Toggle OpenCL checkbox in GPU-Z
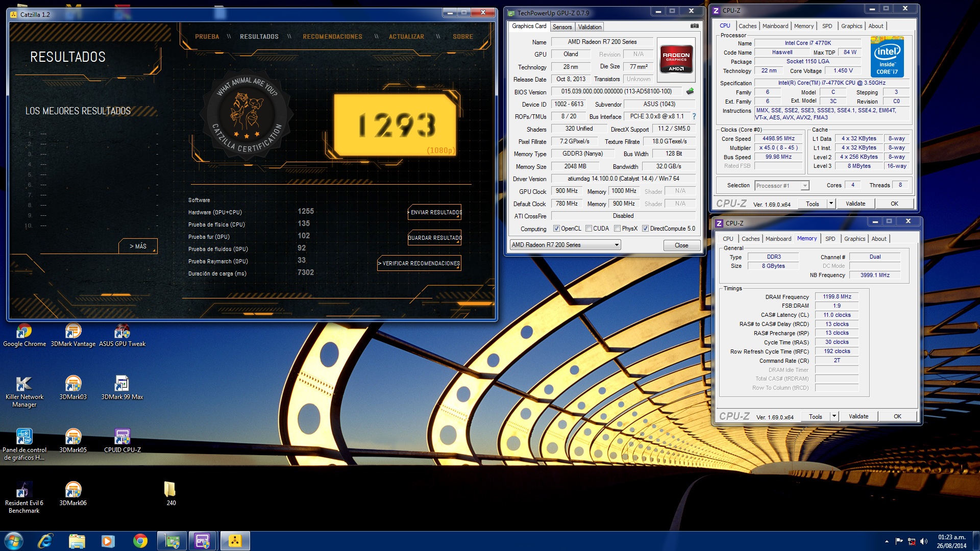 (x=556, y=229)
